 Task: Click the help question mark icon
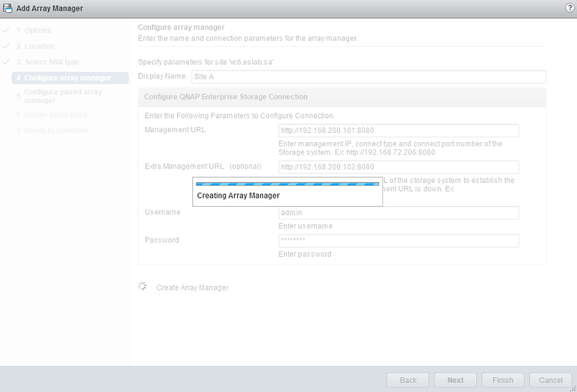569,8
